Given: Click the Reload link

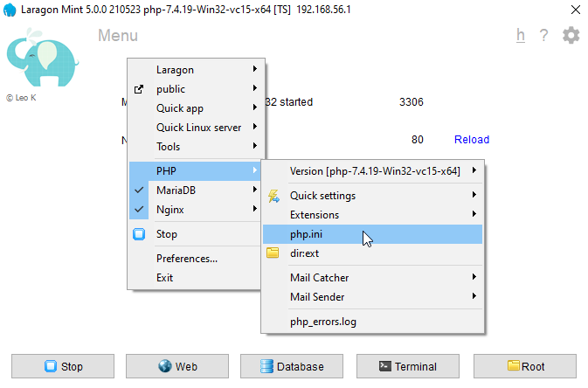Looking at the screenshot, I should point(471,140).
